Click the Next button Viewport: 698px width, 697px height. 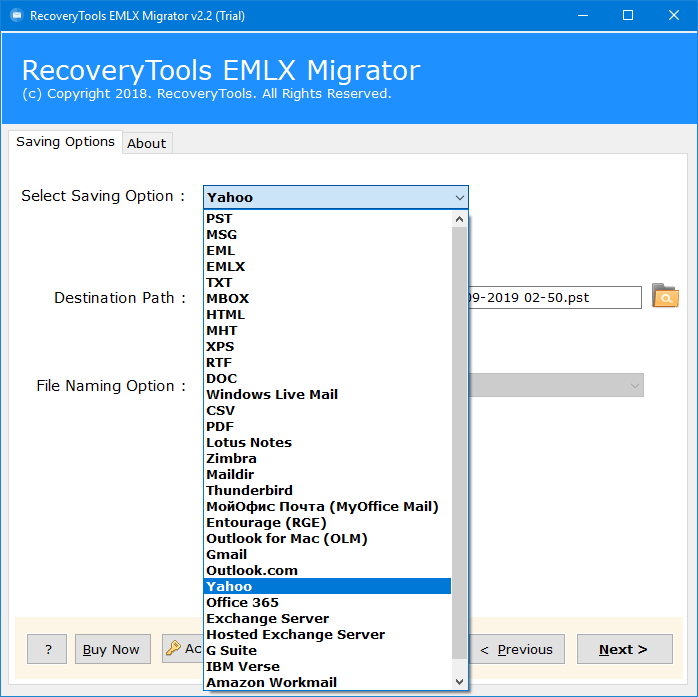[625, 649]
